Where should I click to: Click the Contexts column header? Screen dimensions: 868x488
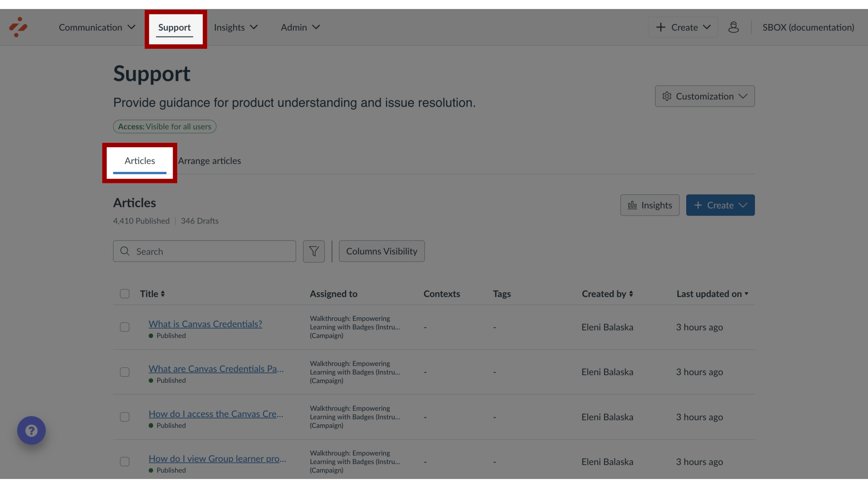(x=442, y=294)
